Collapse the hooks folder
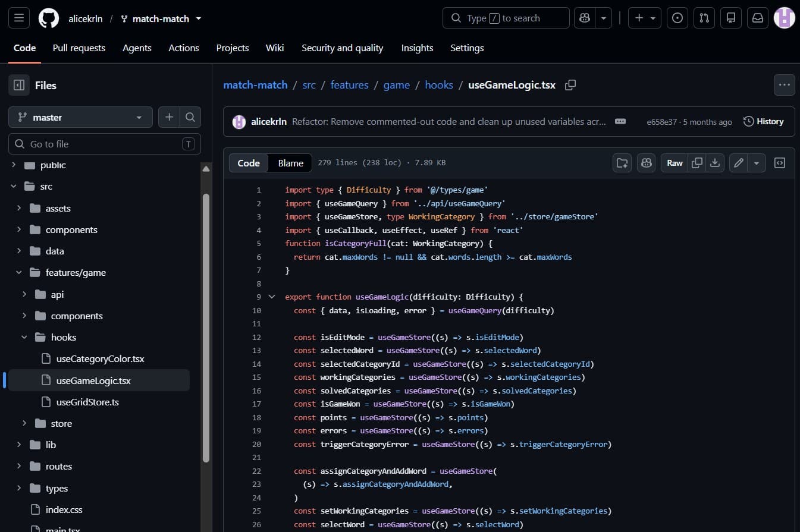 24,337
